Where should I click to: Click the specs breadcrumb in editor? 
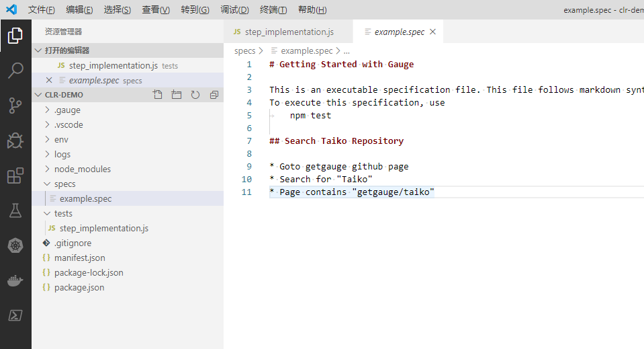coord(244,50)
